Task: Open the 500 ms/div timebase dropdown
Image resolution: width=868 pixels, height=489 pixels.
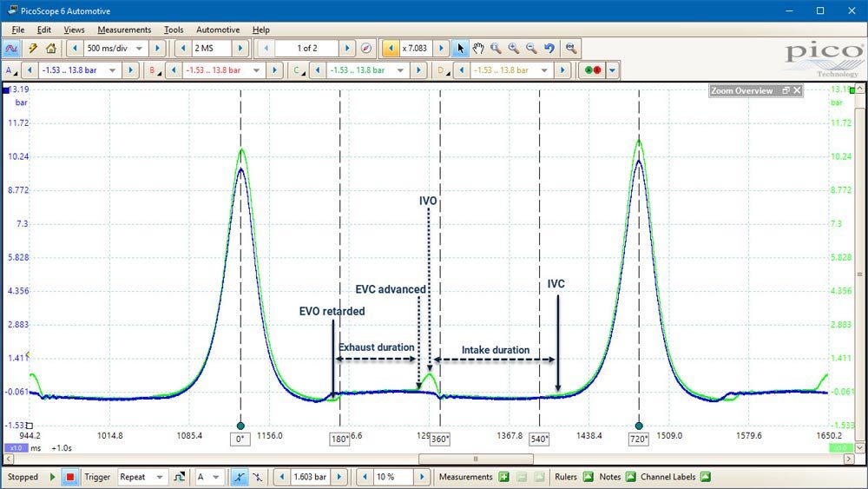Action: pyautogui.click(x=140, y=49)
